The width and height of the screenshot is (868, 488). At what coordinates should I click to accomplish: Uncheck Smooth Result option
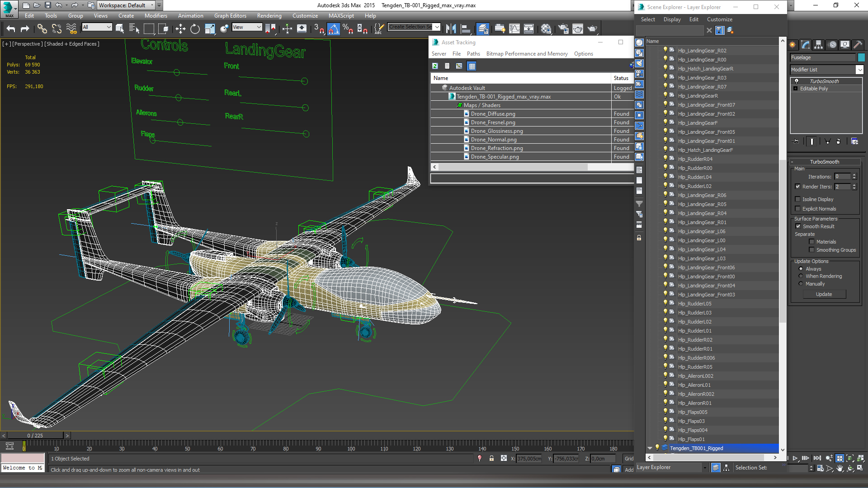[798, 226]
